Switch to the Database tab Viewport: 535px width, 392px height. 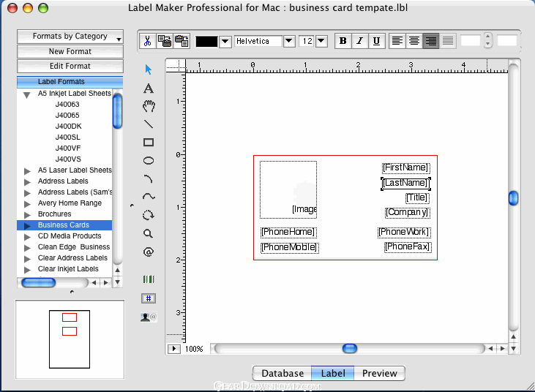(x=283, y=373)
